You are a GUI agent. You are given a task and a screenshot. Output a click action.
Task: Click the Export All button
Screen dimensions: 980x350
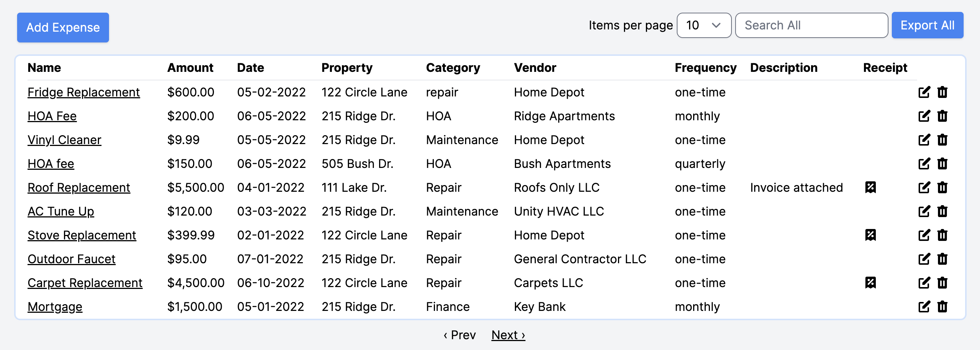pyautogui.click(x=927, y=25)
